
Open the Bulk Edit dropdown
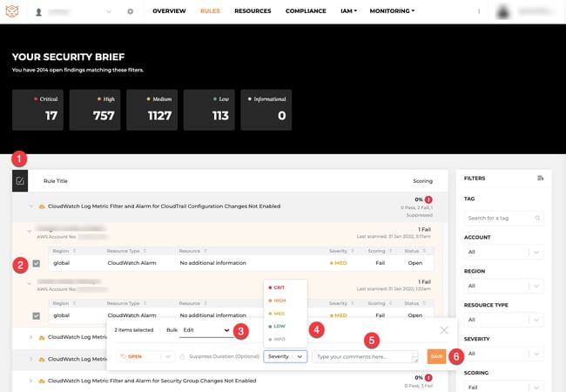[206, 330]
